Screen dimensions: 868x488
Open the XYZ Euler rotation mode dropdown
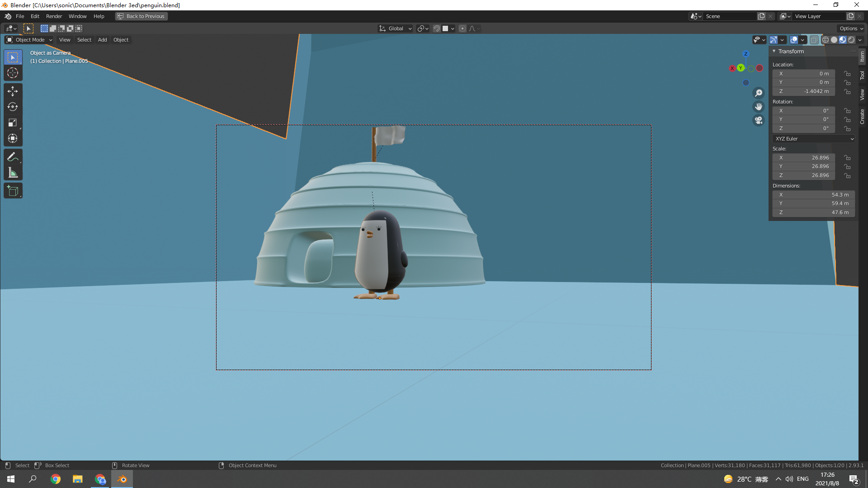coord(814,139)
